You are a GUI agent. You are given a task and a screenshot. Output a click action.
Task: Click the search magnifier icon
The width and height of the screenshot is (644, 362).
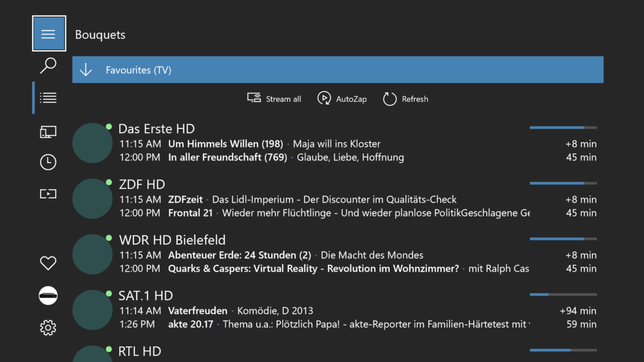click(x=48, y=65)
